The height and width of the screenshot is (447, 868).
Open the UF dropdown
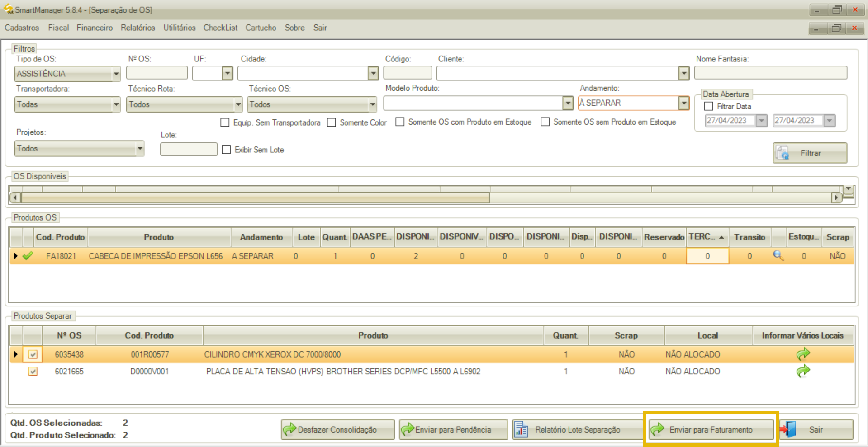click(x=227, y=73)
